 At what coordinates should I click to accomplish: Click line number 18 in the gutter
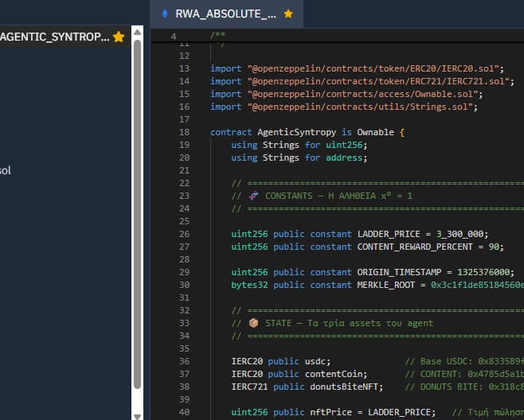coord(184,132)
